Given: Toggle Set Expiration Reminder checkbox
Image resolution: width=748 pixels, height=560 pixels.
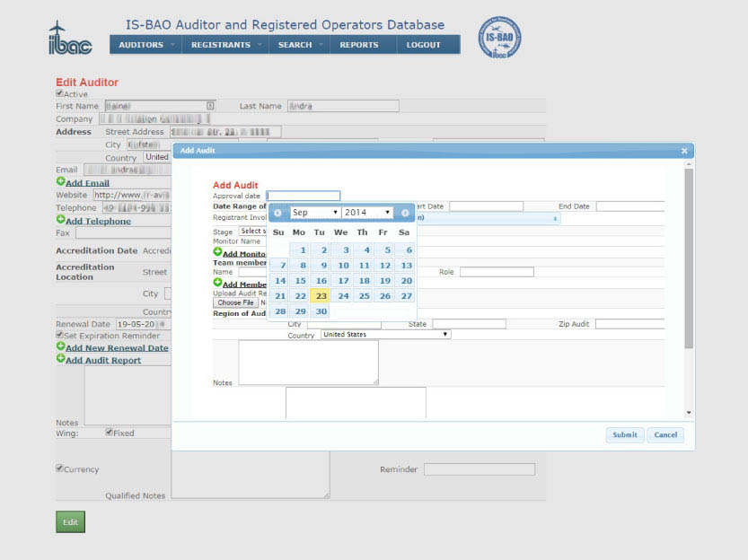Looking at the screenshot, I should [59, 335].
